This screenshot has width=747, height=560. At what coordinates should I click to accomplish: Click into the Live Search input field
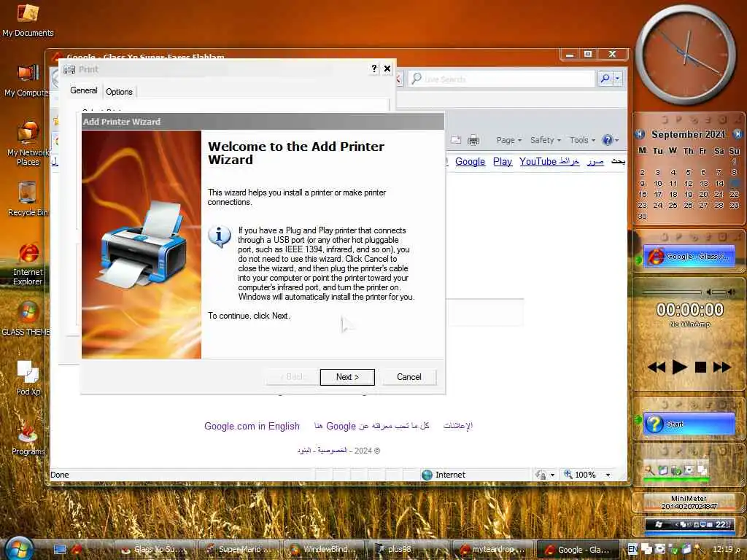[x=503, y=79]
